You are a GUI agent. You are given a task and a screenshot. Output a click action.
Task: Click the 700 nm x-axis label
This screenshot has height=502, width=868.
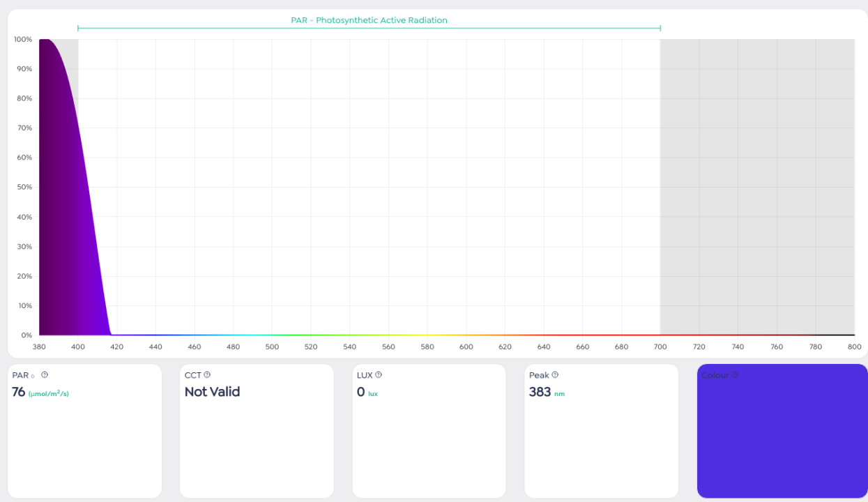pos(660,347)
